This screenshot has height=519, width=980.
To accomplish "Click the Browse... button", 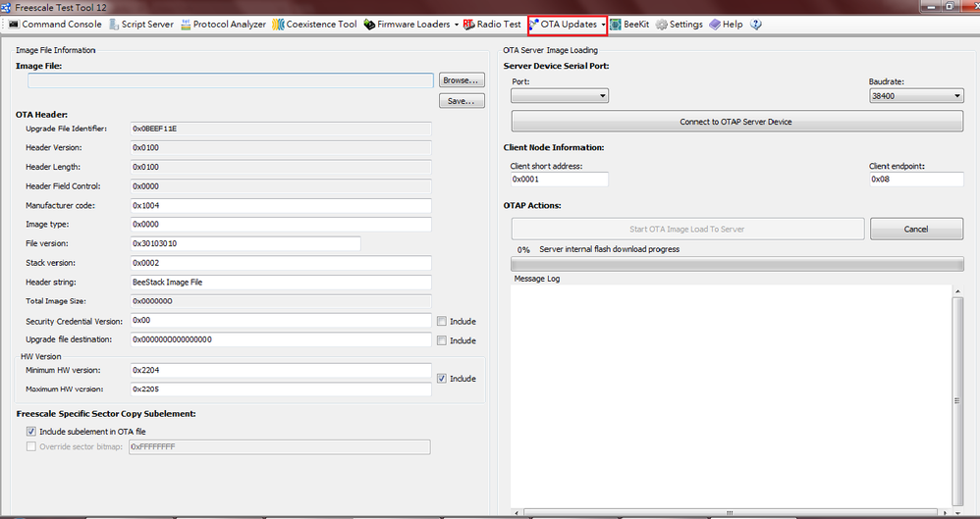I will click(462, 79).
